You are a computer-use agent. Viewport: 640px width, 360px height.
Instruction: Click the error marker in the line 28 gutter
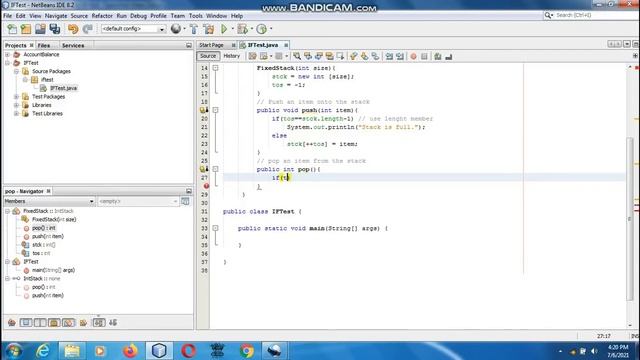(206, 186)
